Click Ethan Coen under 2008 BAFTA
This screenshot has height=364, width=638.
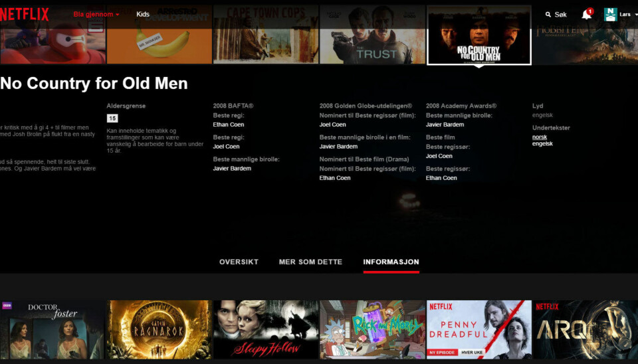point(228,124)
